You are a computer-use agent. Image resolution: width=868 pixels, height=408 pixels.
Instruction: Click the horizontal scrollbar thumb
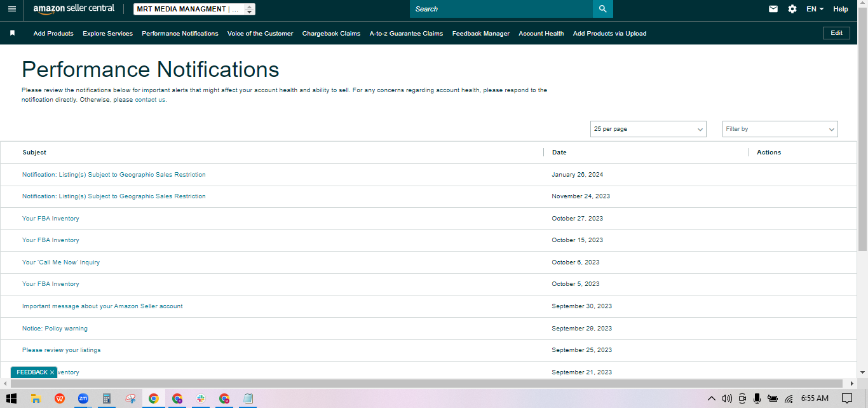click(427, 383)
